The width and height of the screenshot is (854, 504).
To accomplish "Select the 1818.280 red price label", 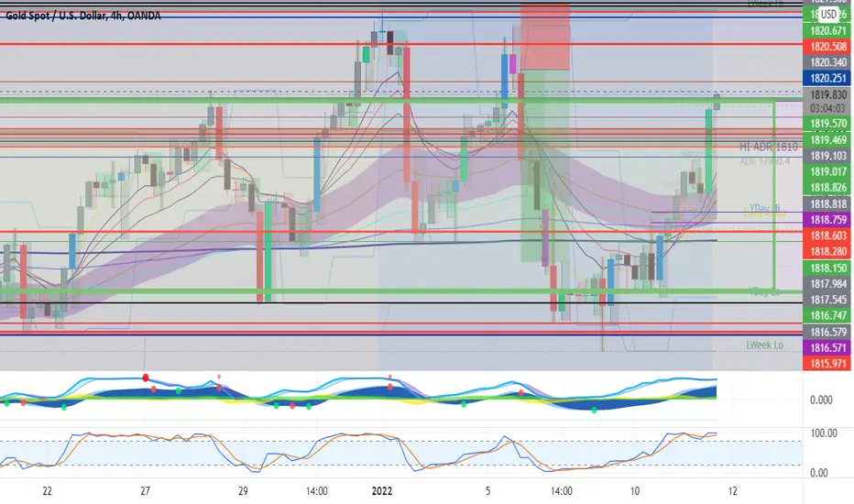I will click(827, 252).
